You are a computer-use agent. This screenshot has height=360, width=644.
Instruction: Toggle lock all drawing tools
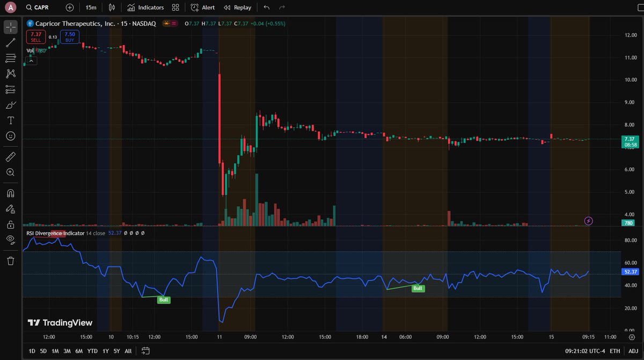(11, 224)
